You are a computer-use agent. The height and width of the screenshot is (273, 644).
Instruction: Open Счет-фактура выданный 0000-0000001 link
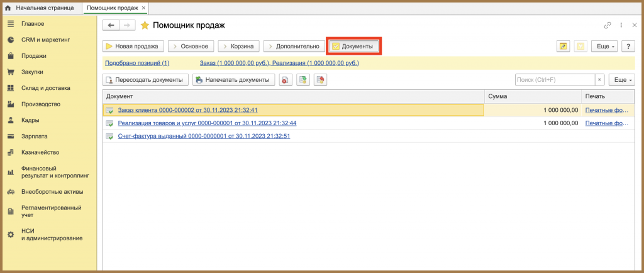pos(204,136)
